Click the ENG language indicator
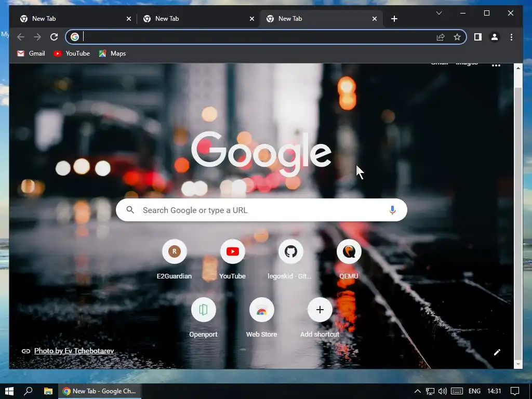This screenshot has height=399, width=532. tap(474, 391)
